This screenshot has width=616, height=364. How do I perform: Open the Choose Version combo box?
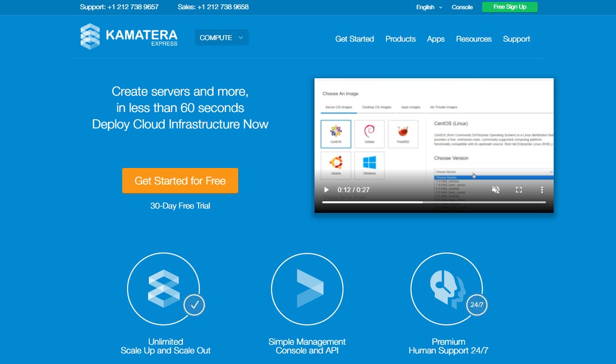(x=493, y=171)
